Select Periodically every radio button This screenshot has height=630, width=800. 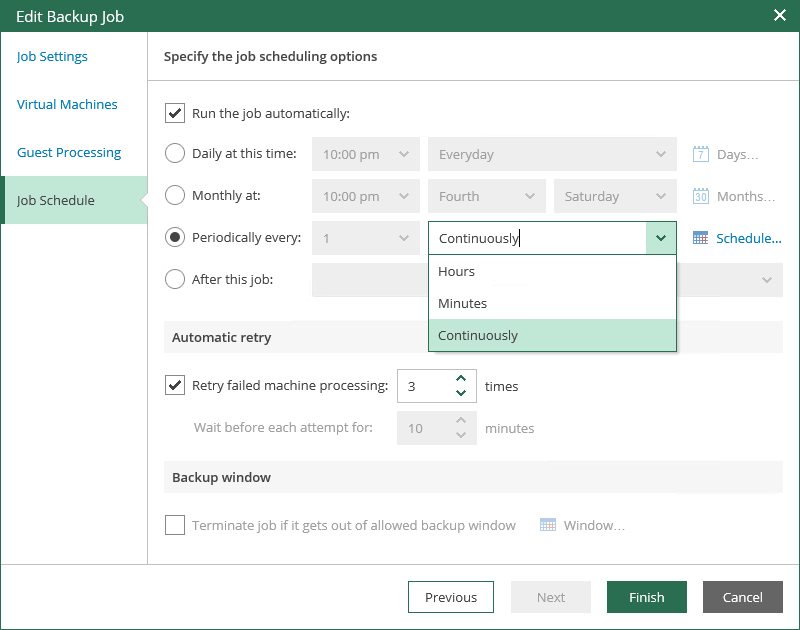[x=174, y=237]
